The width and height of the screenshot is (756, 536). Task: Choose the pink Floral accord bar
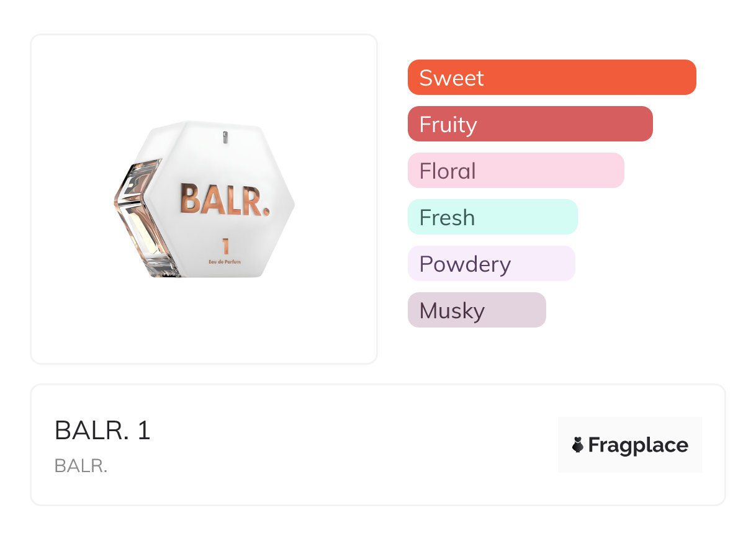tap(515, 171)
